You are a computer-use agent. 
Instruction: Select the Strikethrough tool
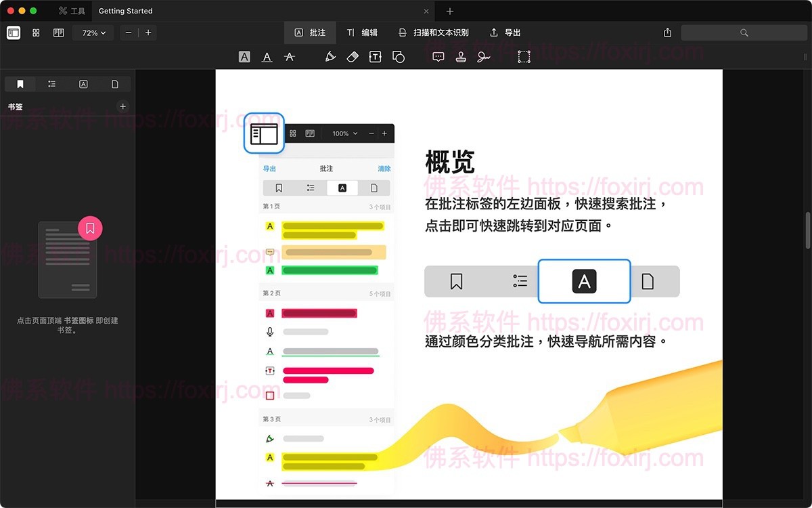point(290,56)
